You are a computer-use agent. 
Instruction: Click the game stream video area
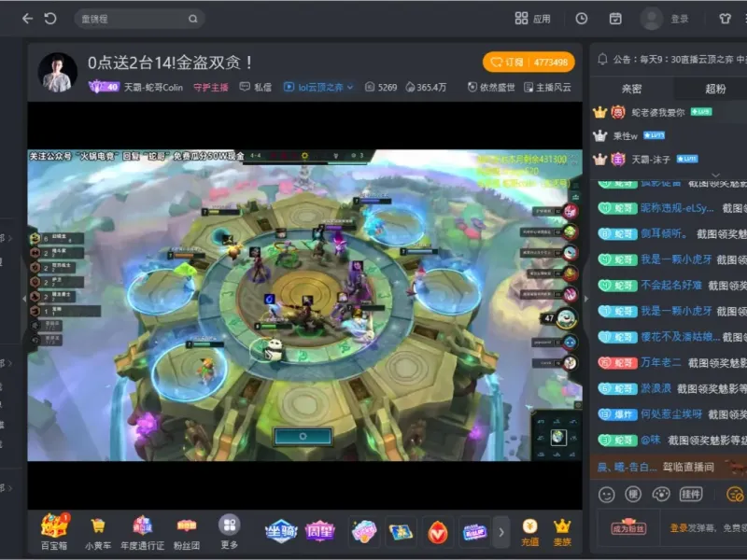(x=305, y=305)
